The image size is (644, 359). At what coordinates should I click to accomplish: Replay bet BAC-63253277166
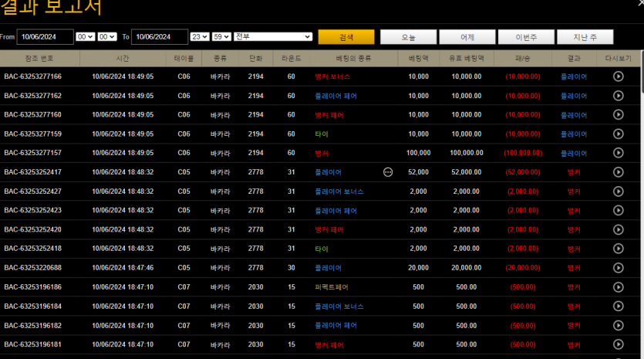pos(618,76)
